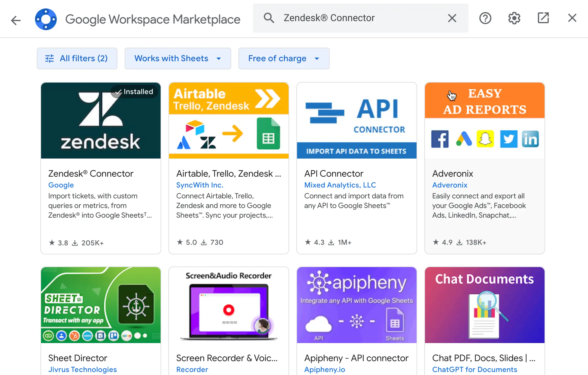This screenshot has width=588, height=375.
Task: Open Marketplace in a new window
Action: click(x=543, y=18)
